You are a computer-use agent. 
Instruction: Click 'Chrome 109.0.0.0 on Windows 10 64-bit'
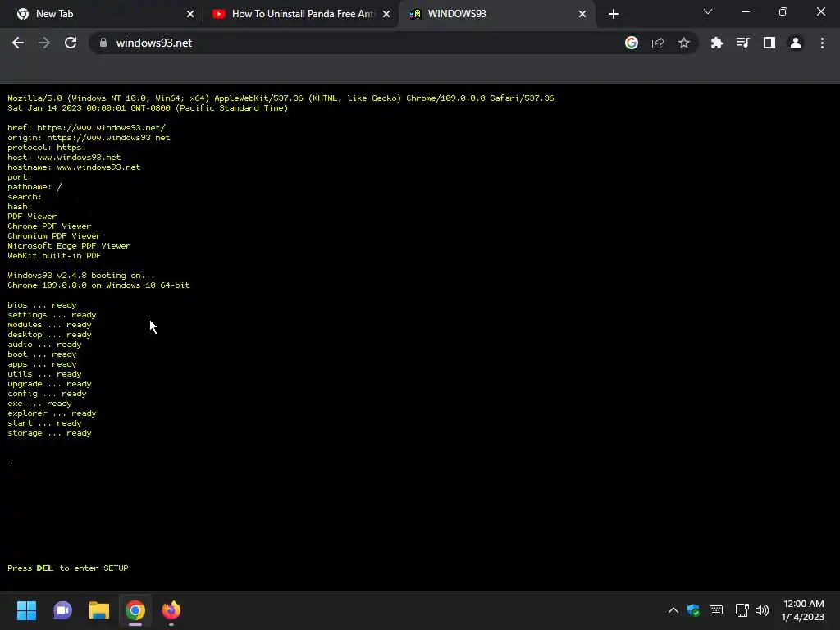pos(98,285)
